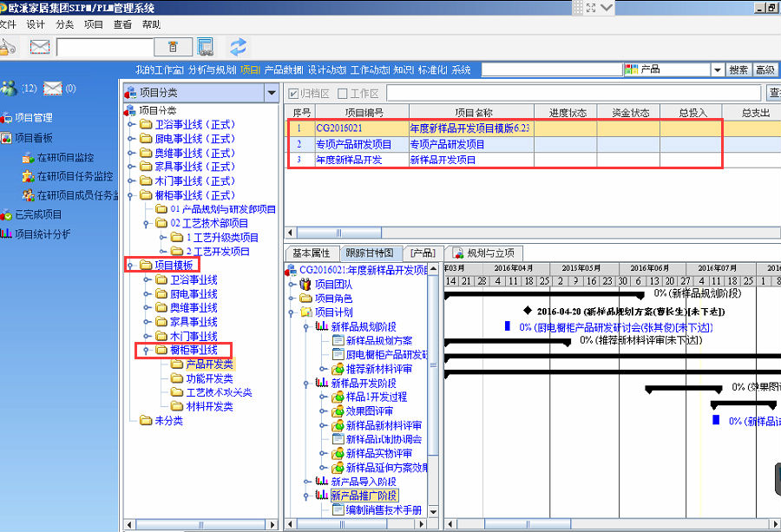
Task: Open 项目统计分析 chart icon in sidebar
Action: 6,234
